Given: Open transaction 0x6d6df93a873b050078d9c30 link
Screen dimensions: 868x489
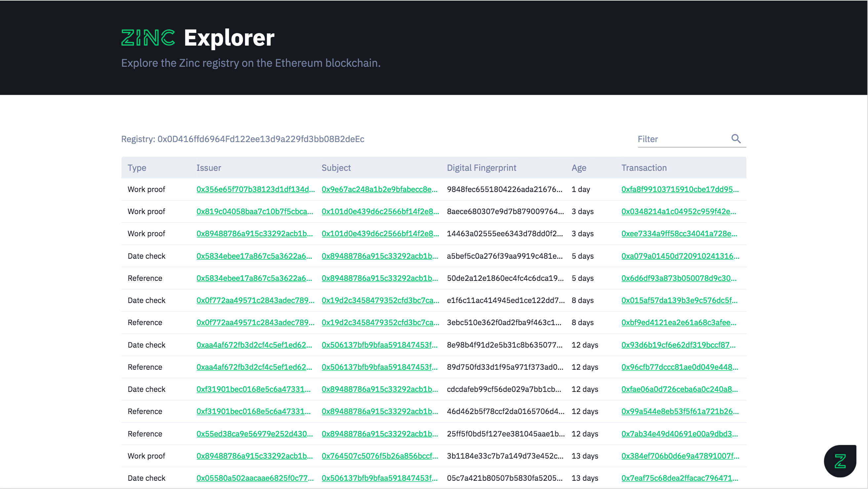Looking at the screenshot, I should click(679, 278).
